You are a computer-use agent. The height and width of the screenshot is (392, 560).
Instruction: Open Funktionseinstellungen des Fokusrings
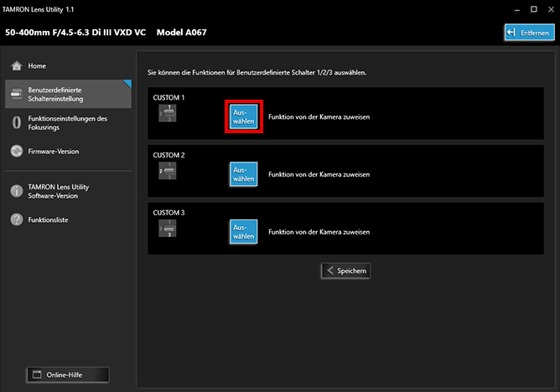tap(68, 122)
